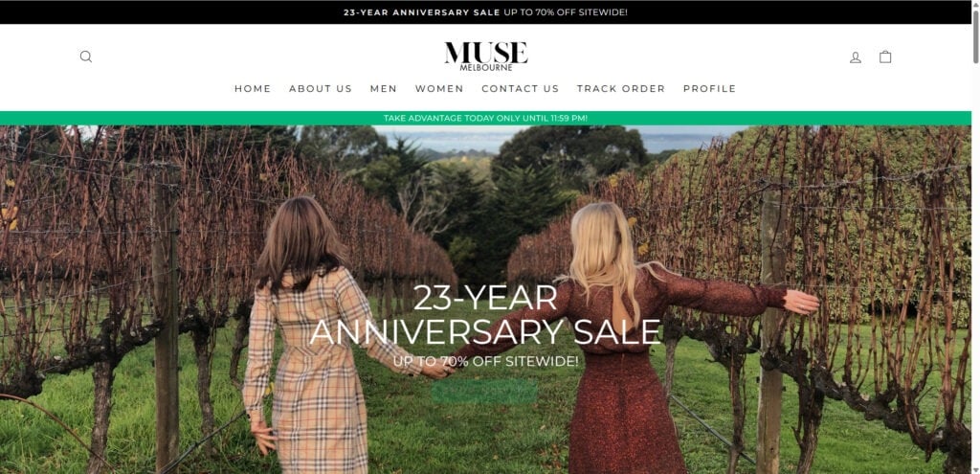This screenshot has width=980, height=474.
Task: Click the black anniversary sale announcement bar
Action: pos(485,11)
